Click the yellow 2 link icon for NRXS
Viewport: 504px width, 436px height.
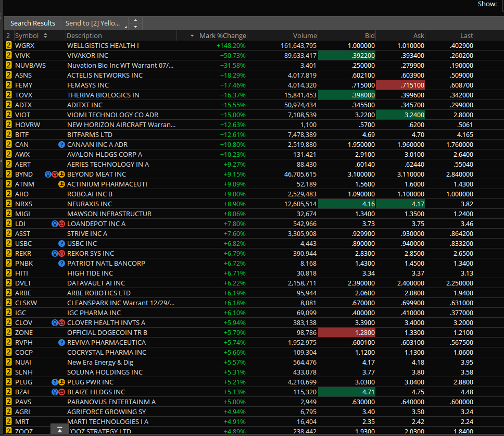(9, 204)
